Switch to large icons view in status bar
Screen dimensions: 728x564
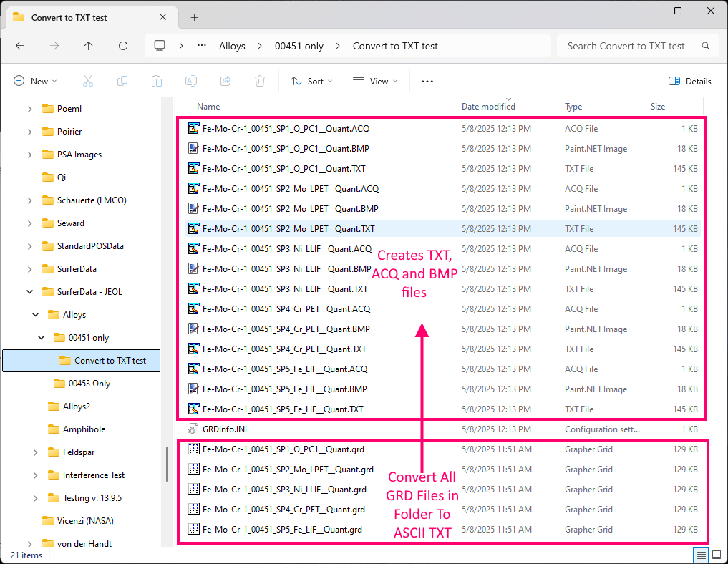pos(717,555)
